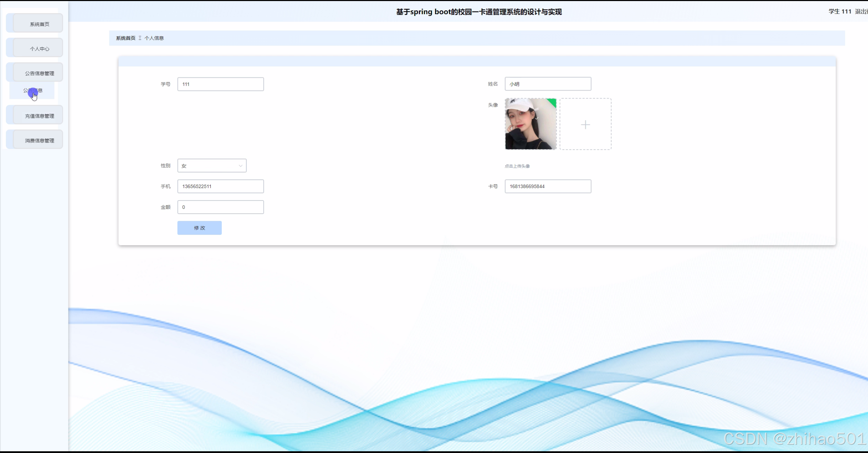
Task: Click 退出登录 at top right
Action: pyautogui.click(x=861, y=12)
